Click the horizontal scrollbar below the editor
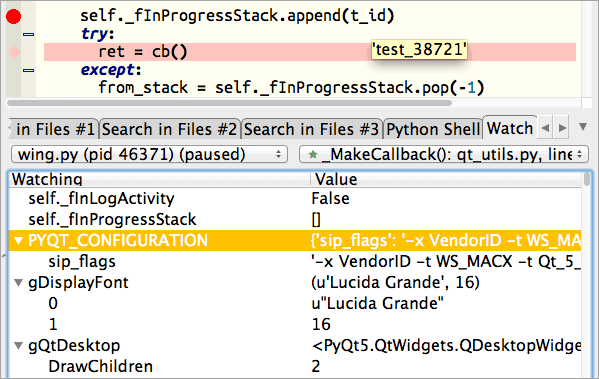 click(229, 103)
